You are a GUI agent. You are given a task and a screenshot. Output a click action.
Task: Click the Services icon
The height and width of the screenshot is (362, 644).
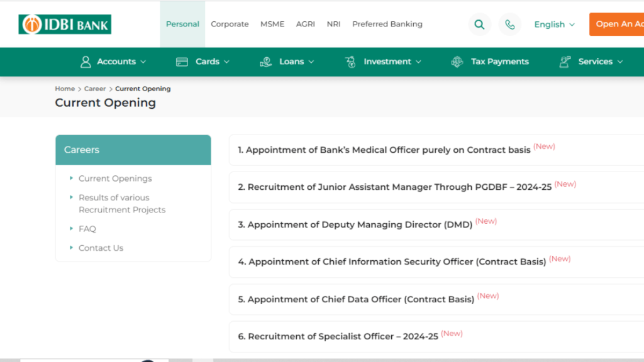pos(565,62)
